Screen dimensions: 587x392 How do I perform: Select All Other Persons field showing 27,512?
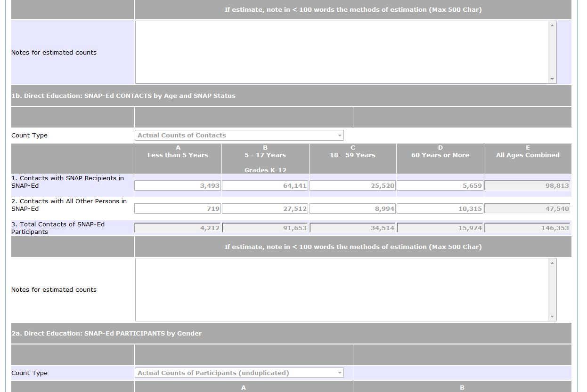pyautogui.click(x=265, y=209)
